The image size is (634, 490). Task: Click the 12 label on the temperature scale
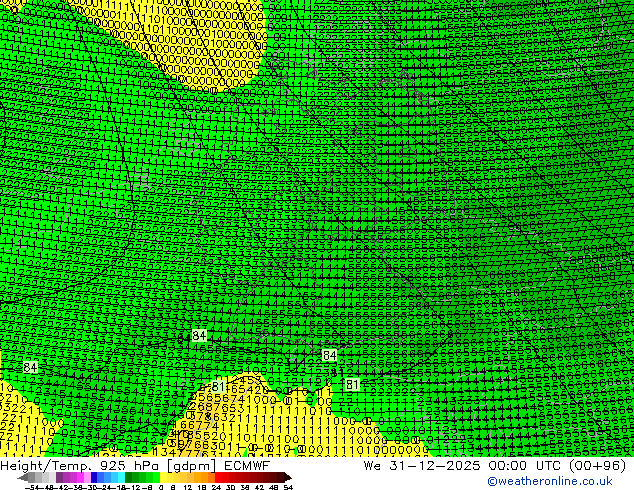pyautogui.click(x=188, y=488)
